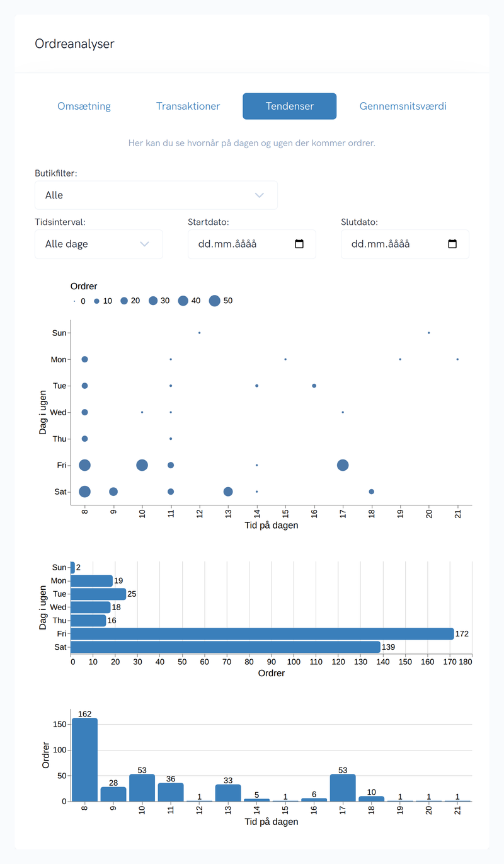The height and width of the screenshot is (864, 504).
Task: Click the 'Butikfilter:' label
Action: (56, 173)
